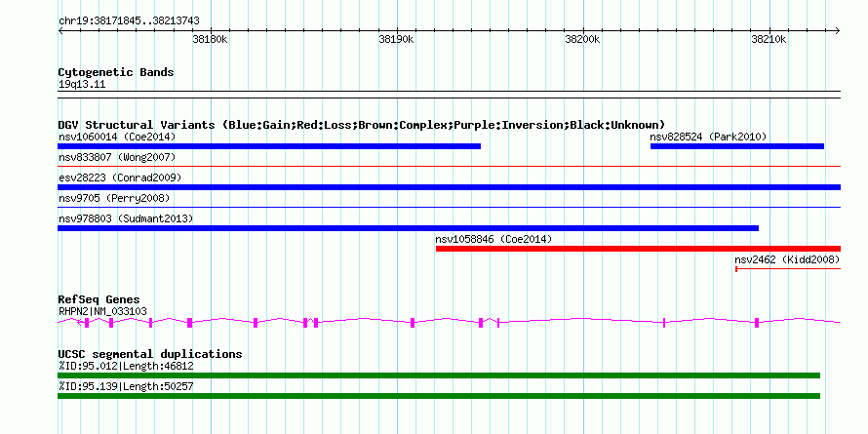Select the %ID:95.139 segmental duplication green bar
The width and height of the screenshot is (868, 434).
439,396
